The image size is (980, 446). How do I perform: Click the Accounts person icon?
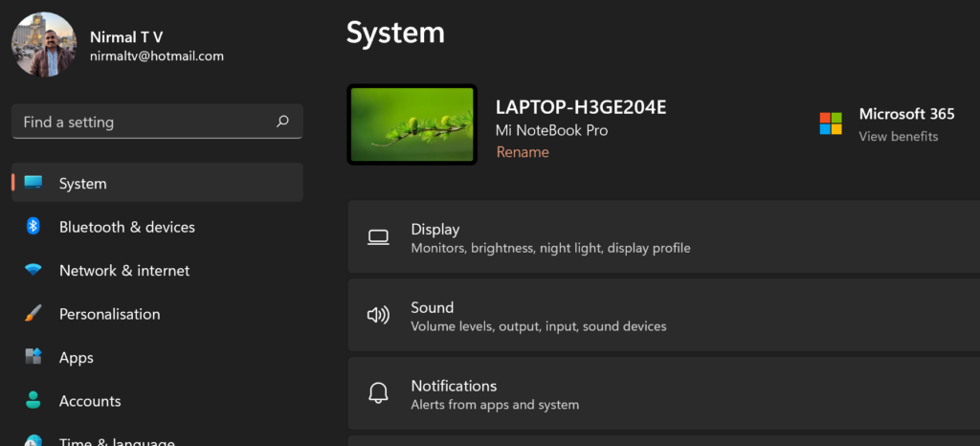click(x=33, y=400)
